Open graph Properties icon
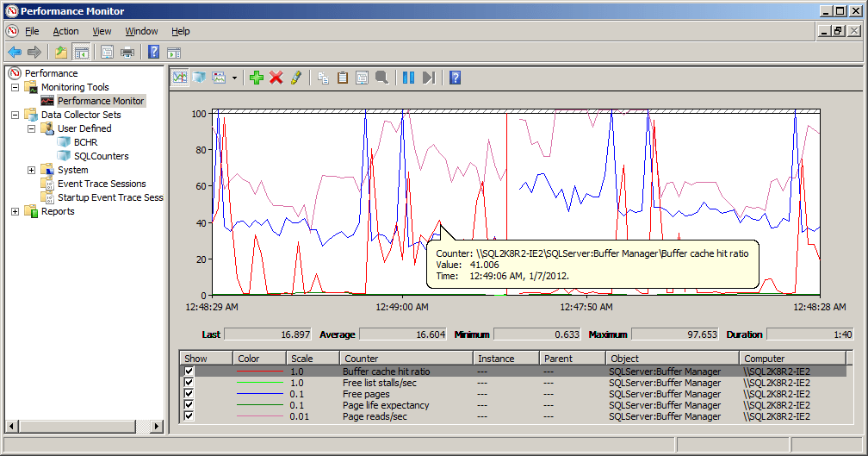Screen dimensions: 868x456 pyautogui.click(x=362, y=78)
